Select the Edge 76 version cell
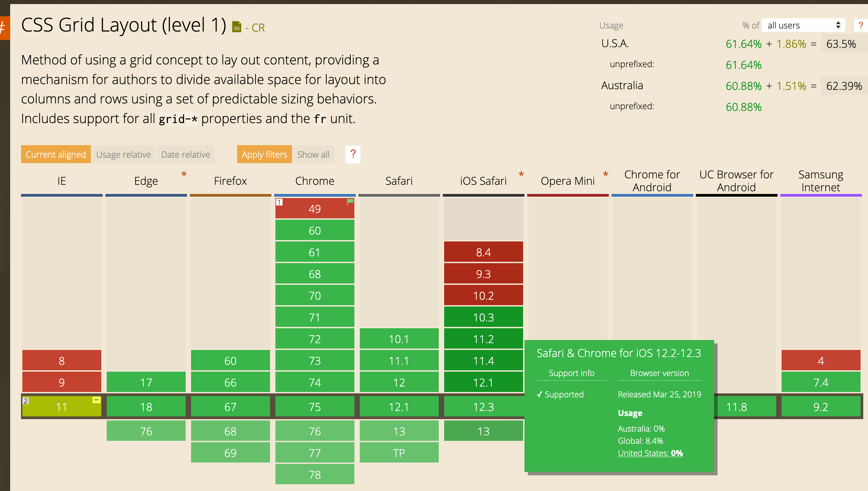The height and width of the screenshot is (491, 868). pyautogui.click(x=146, y=431)
